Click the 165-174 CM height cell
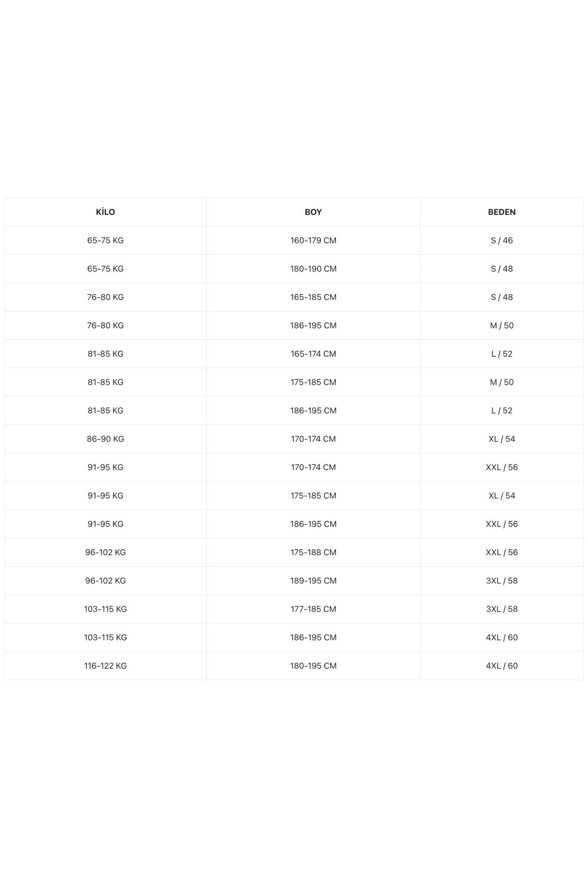 313,354
